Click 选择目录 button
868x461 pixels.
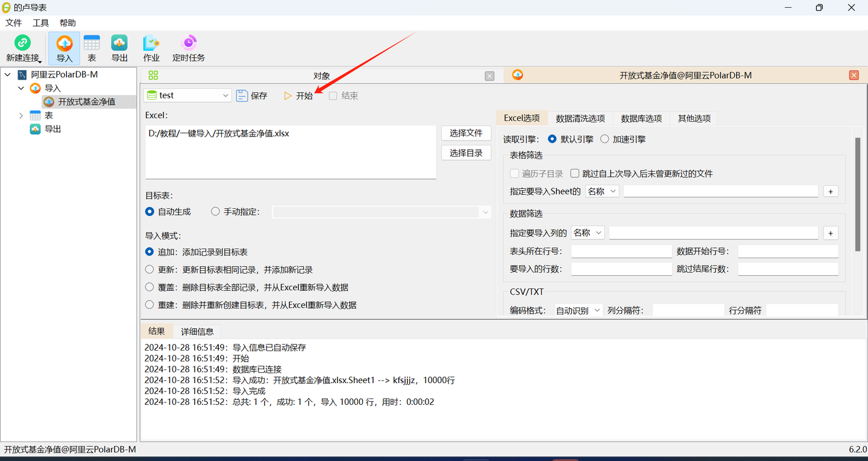point(467,153)
